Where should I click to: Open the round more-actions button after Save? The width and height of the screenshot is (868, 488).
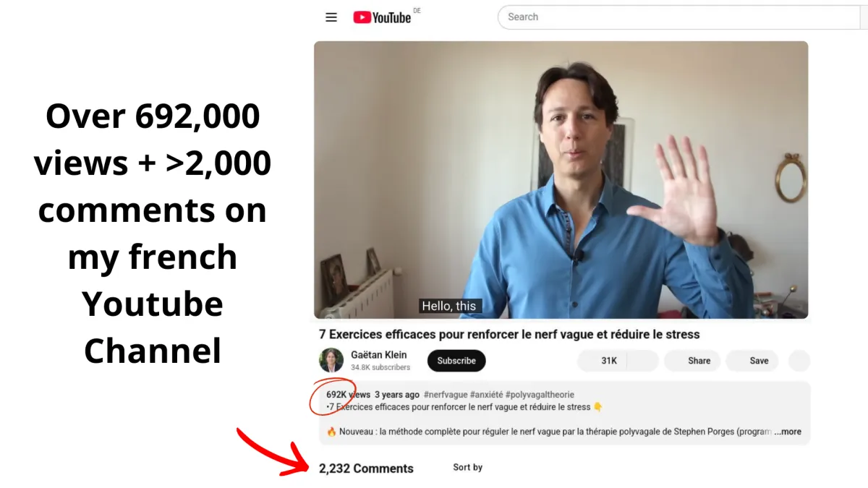click(x=799, y=361)
